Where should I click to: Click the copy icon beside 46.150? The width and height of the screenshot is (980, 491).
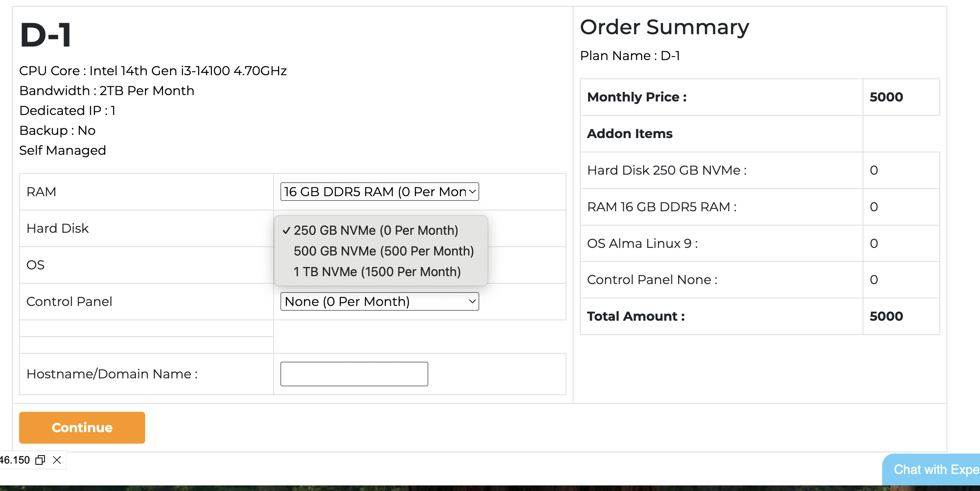click(x=40, y=460)
